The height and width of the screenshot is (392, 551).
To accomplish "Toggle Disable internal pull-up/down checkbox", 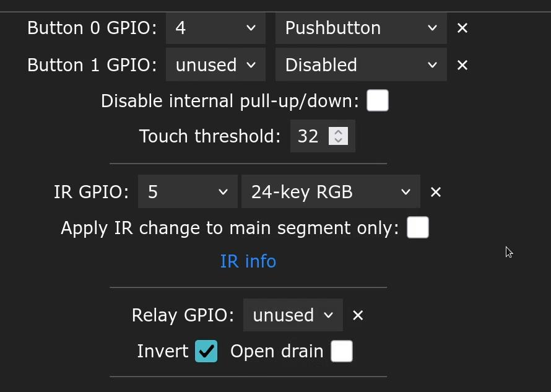I will click(x=378, y=100).
